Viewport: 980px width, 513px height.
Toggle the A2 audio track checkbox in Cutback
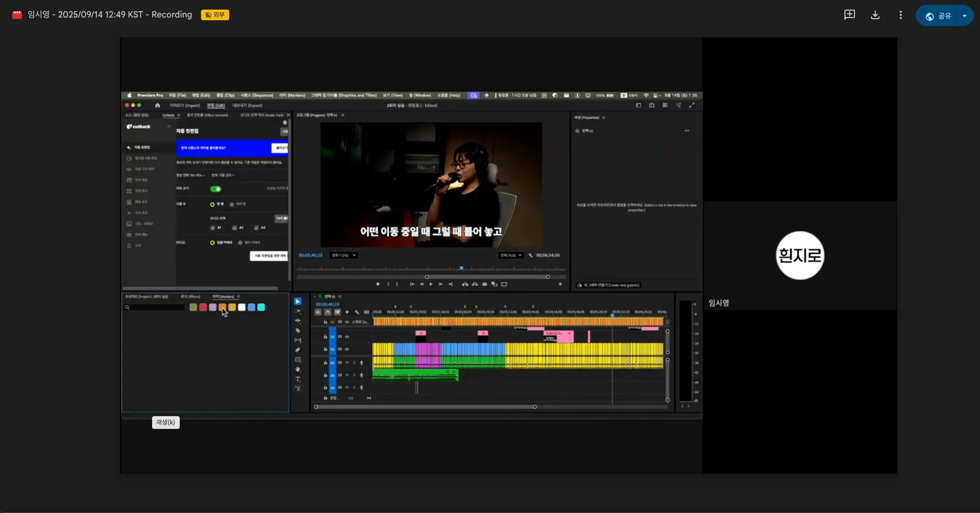234,228
